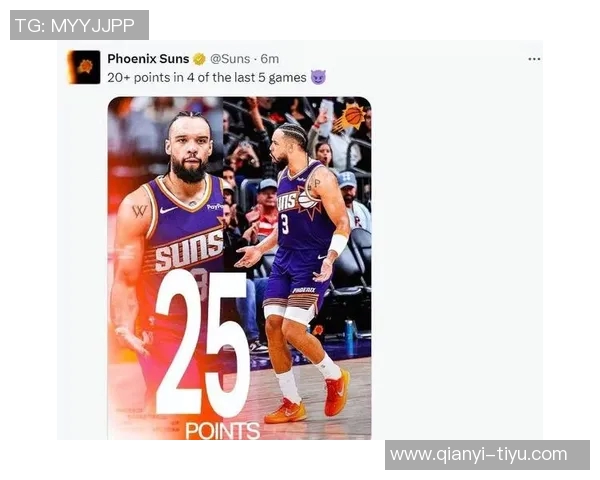The image size is (600, 480).
Task: Click the W tattoo on the player's shoulder
Action: coord(139,211)
